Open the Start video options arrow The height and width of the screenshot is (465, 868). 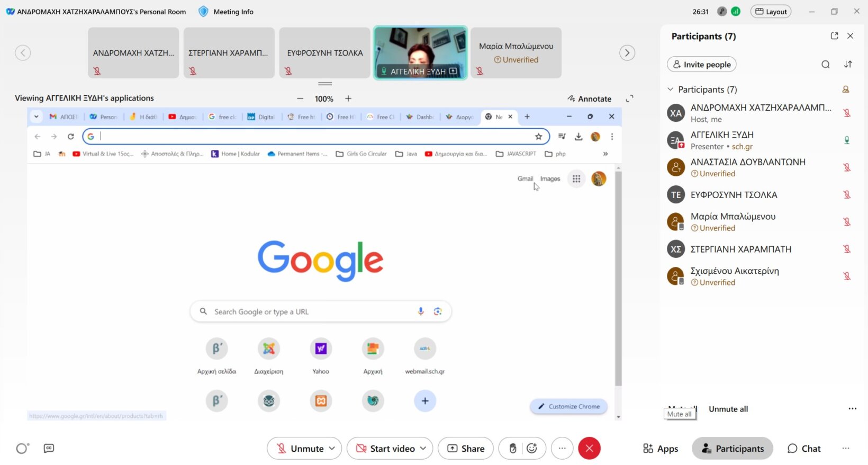point(423,449)
